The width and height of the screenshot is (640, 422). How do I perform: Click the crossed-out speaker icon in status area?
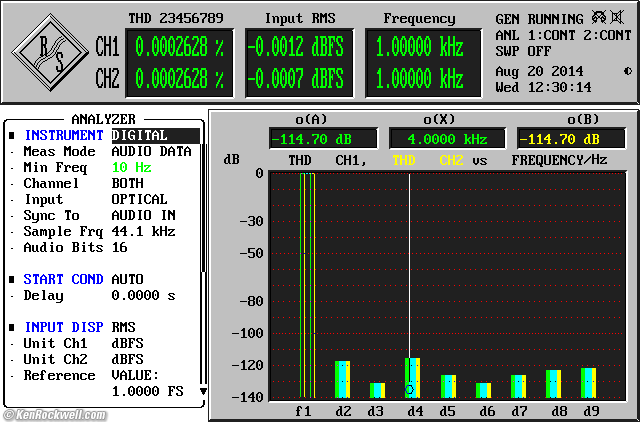click(616, 18)
